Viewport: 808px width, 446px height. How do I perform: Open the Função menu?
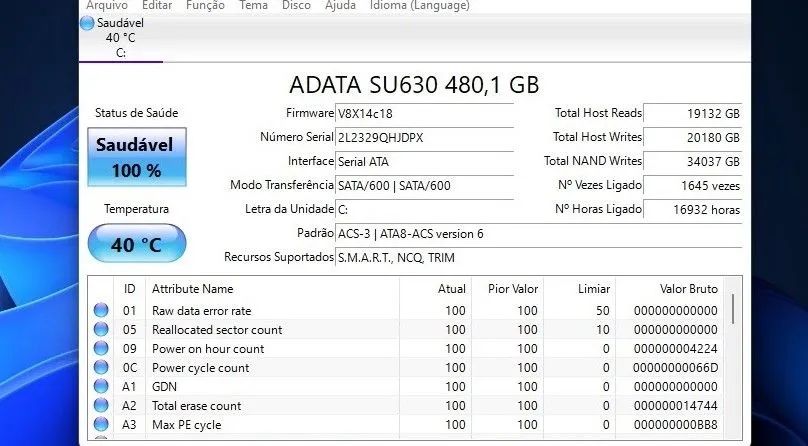coord(205,6)
